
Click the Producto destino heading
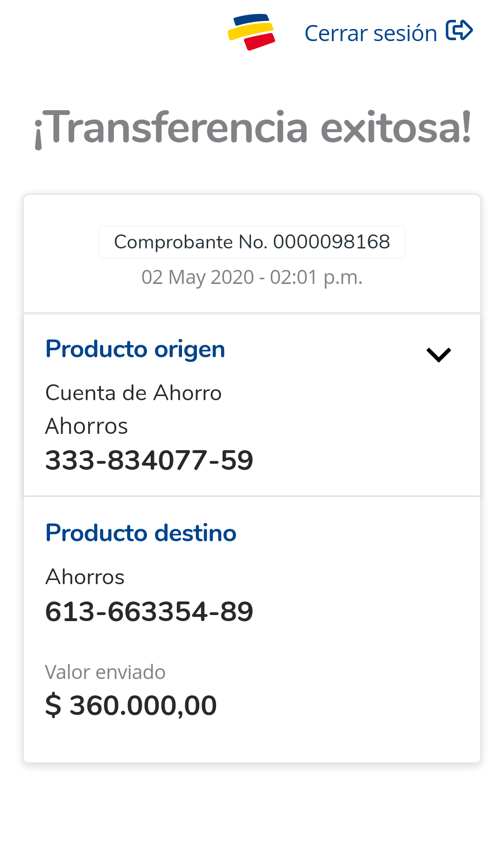pos(141,533)
